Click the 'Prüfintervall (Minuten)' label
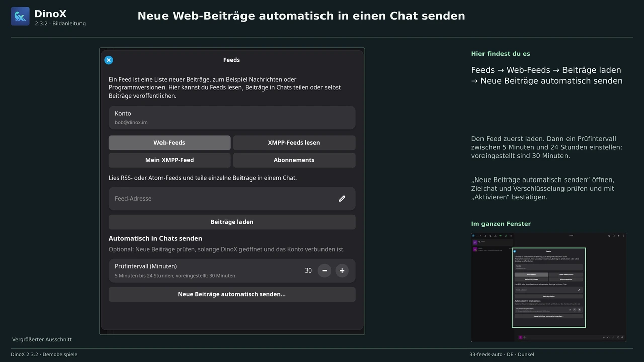The width and height of the screenshot is (644, 362). pos(146,266)
